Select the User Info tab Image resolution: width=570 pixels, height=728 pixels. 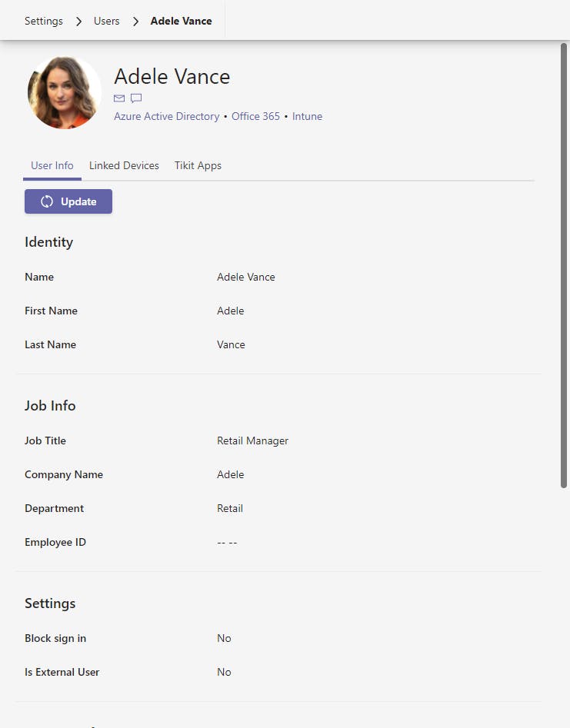click(52, 166)
